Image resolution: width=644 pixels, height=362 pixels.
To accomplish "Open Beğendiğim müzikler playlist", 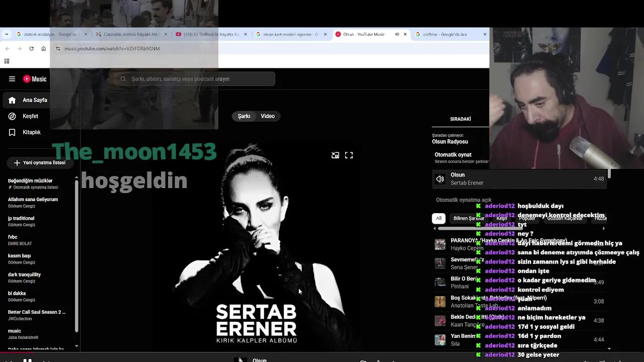I will click(x=33, y=184).
